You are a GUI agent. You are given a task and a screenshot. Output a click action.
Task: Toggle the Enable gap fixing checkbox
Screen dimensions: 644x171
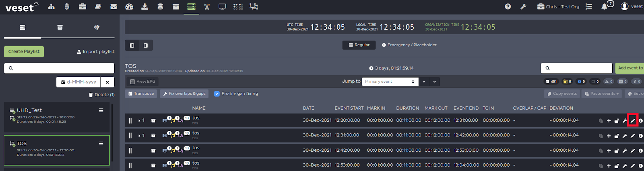[217, 94]
